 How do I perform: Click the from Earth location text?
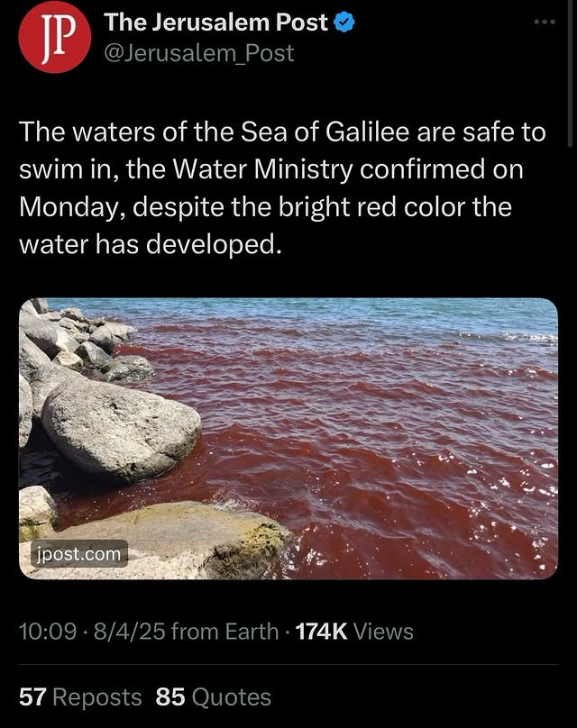point(224,632)
